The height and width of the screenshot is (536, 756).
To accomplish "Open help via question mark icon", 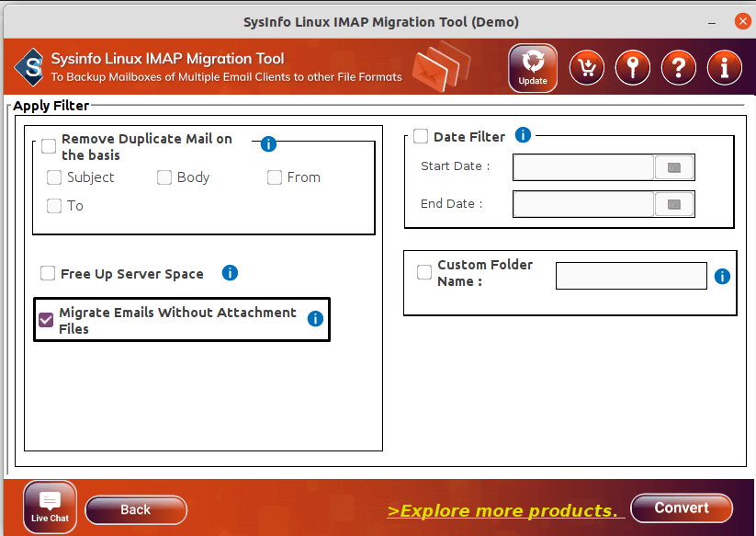I will (678, 67).
